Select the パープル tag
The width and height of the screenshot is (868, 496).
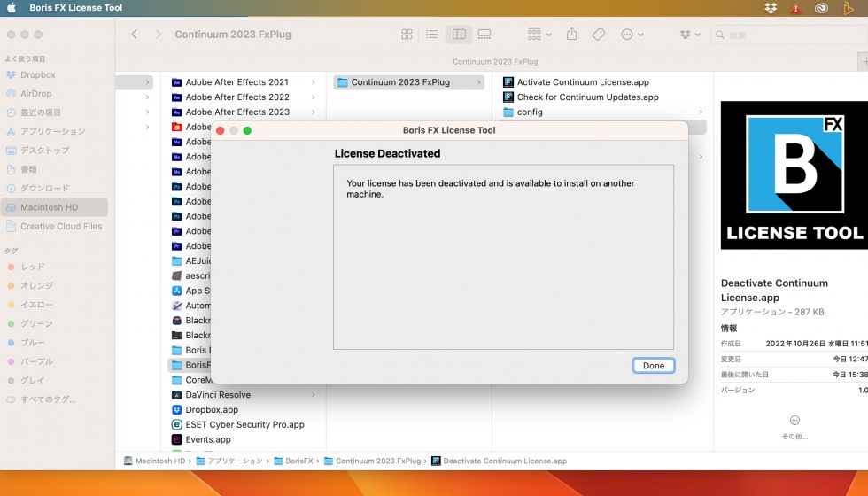[x=54, y=361]
